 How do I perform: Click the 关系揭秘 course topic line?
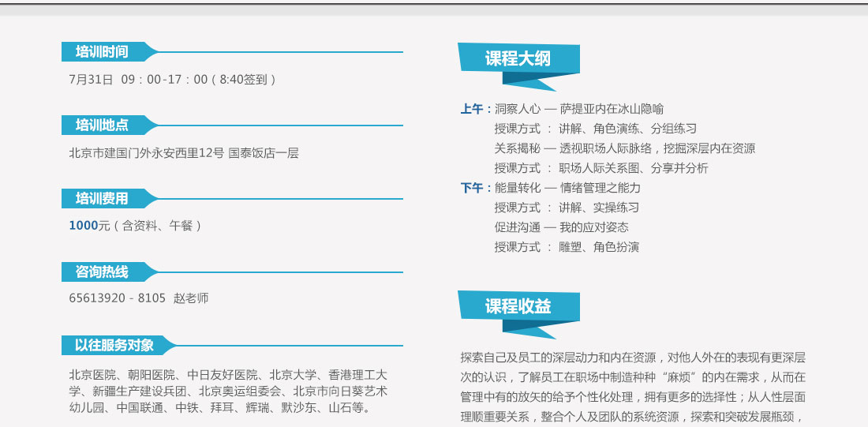[624, 148]
